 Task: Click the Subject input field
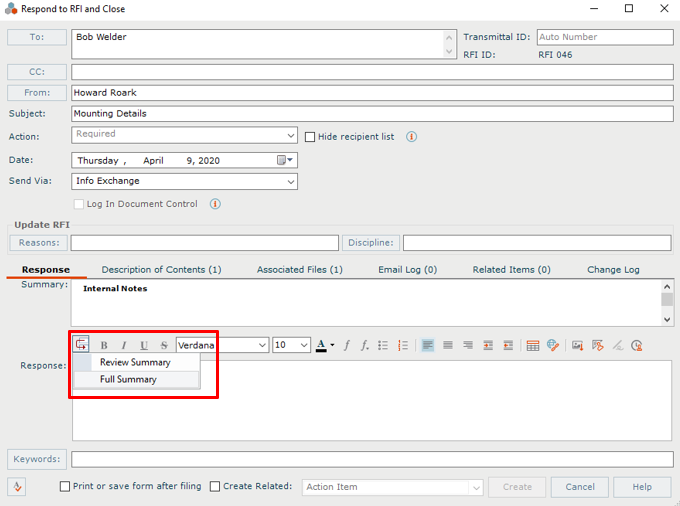click(372, 114)
